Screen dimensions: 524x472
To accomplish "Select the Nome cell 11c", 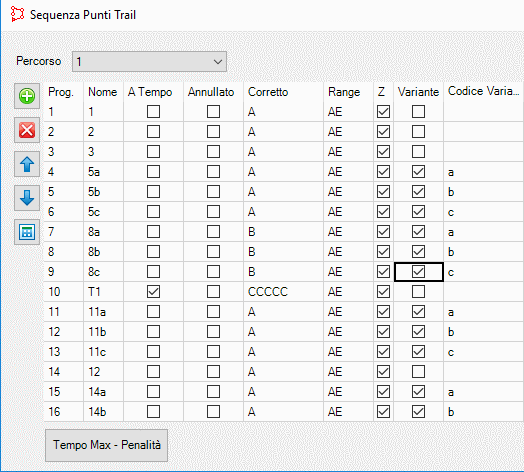I will 103,352.
